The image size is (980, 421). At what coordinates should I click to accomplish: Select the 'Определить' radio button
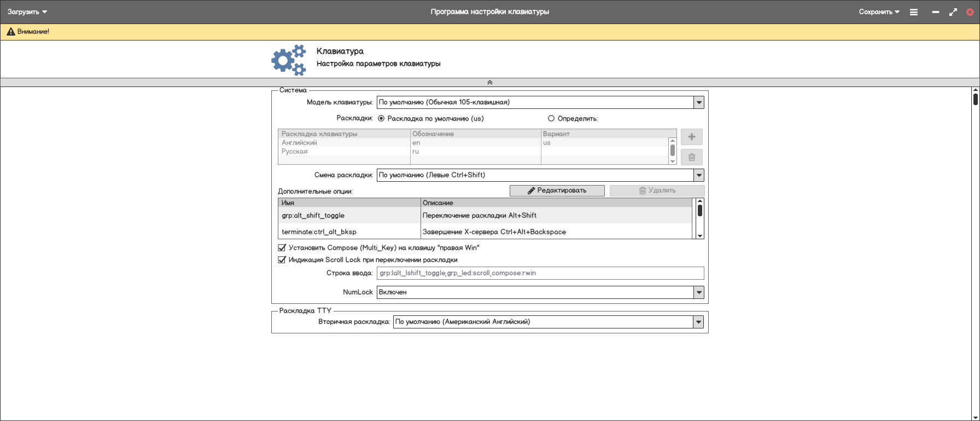[551, 119]
